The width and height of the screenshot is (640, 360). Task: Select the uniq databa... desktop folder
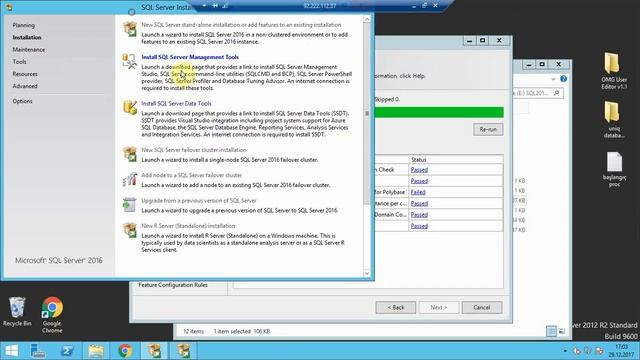tap(613, 119)
